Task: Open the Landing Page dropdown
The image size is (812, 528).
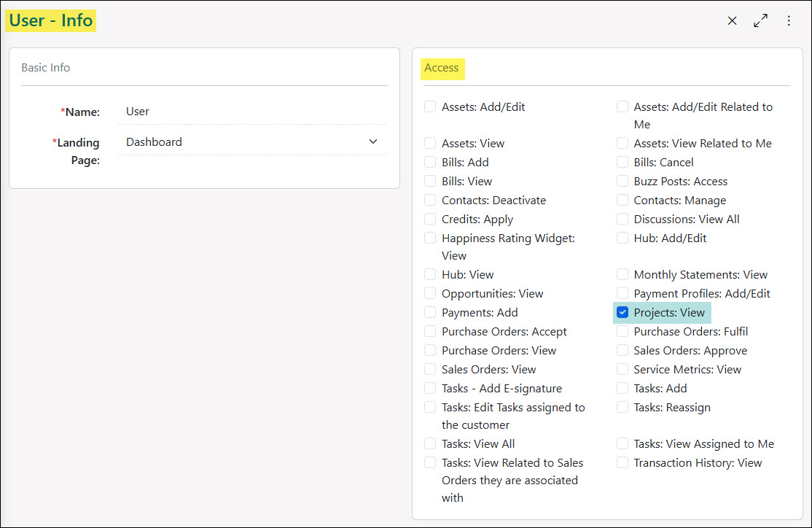Action: coord(372,141)
